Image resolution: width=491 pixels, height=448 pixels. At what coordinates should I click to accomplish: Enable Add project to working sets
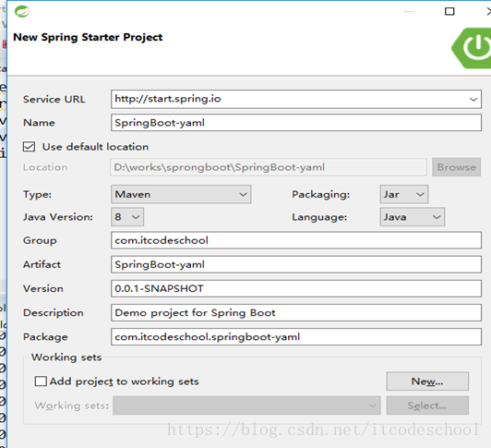click(x=41, y=381)
